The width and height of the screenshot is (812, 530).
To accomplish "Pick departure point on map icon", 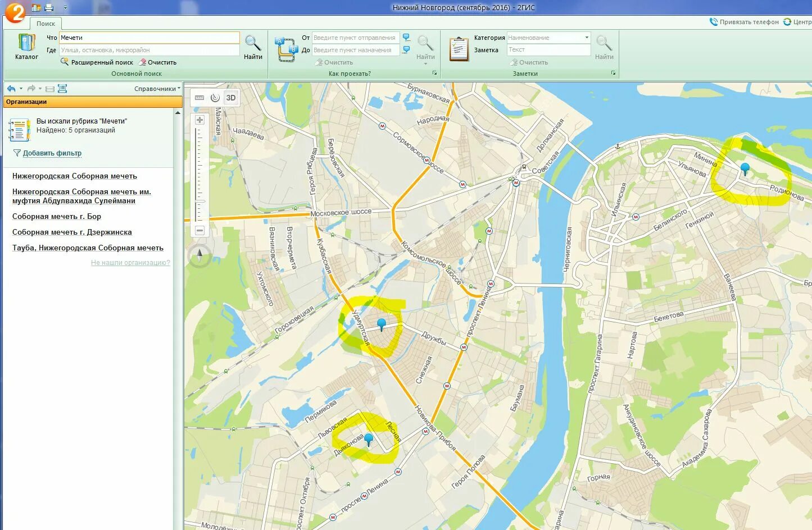I will point(406,38).
